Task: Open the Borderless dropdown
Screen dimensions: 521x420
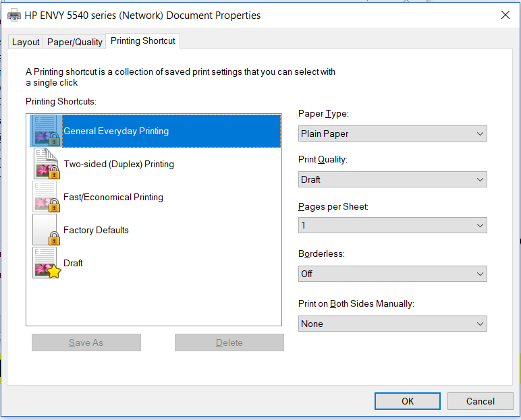Action: [x=392, y=274]
